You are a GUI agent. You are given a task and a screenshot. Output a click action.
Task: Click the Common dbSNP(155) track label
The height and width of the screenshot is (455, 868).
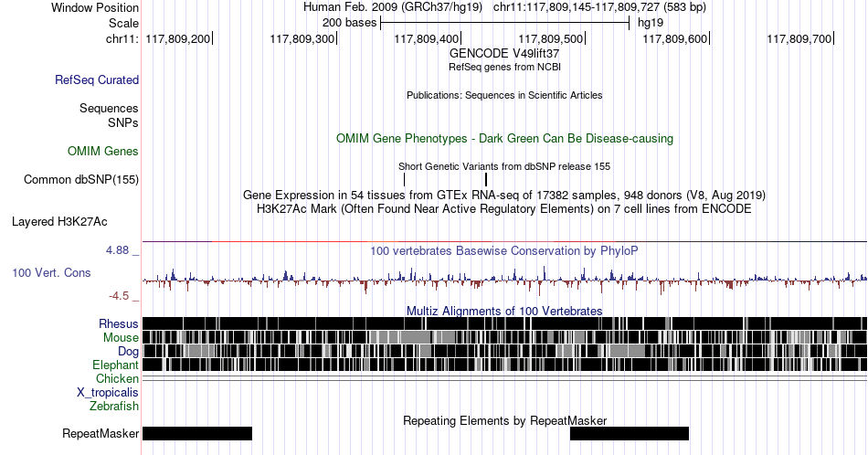[81, 179]
